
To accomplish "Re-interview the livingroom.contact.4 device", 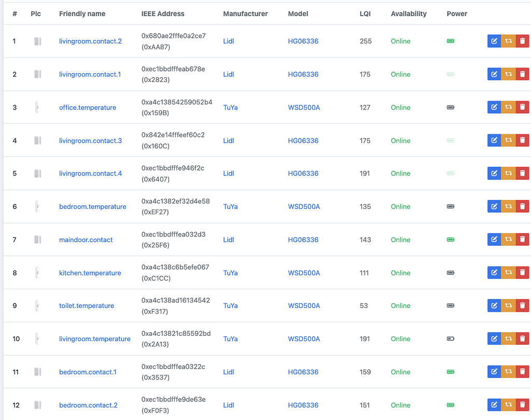I will click(508, 173).
